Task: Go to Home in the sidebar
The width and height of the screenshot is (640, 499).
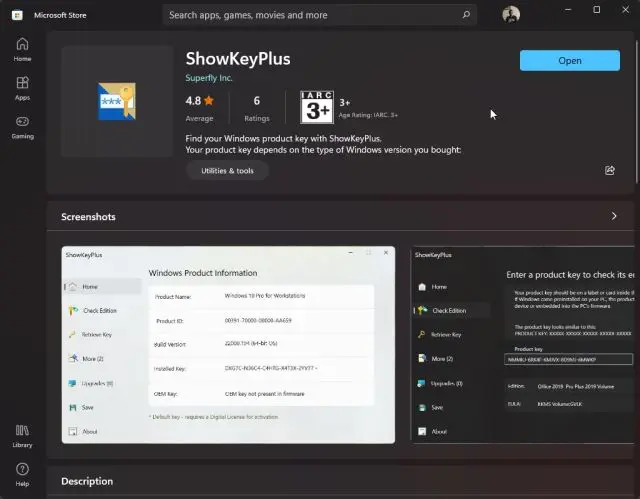Action: (22, 49)
